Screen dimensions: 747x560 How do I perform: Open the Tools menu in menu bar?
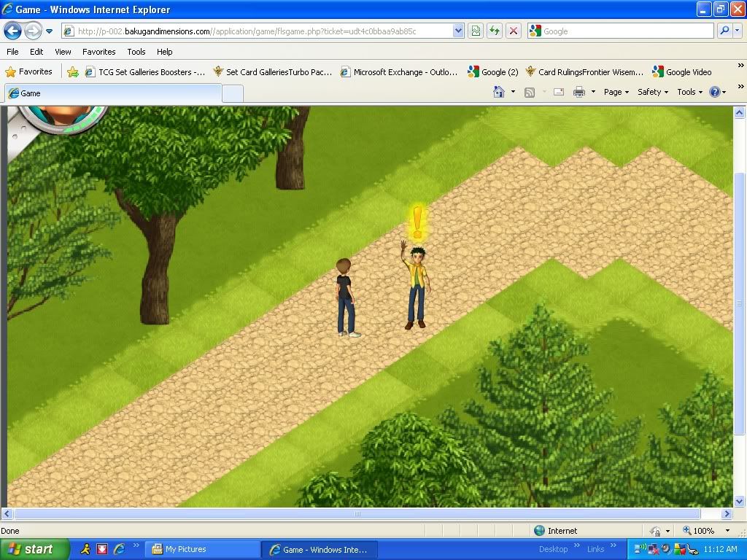136,52
